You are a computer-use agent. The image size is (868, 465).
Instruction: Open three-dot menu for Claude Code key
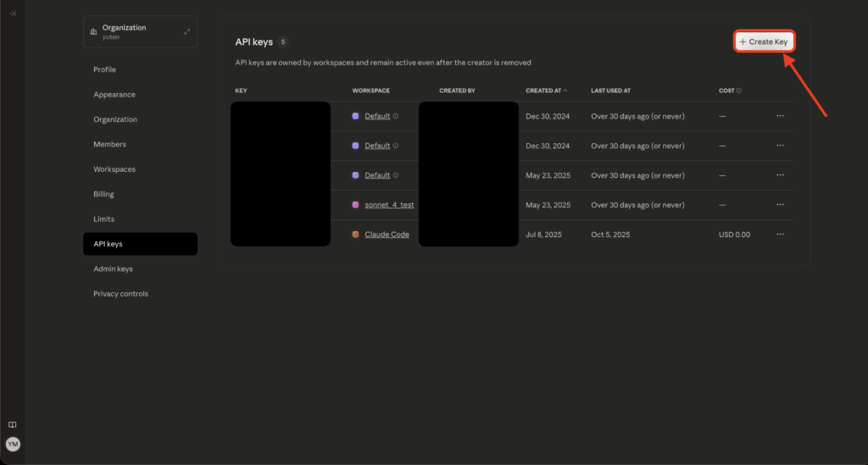tap(780, 235)
